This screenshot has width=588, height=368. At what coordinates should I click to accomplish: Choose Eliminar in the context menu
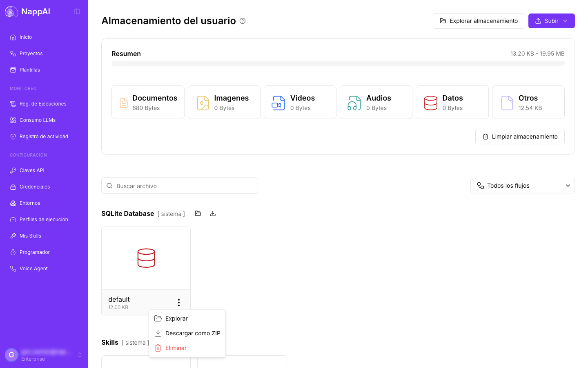[x=187, y=348]
